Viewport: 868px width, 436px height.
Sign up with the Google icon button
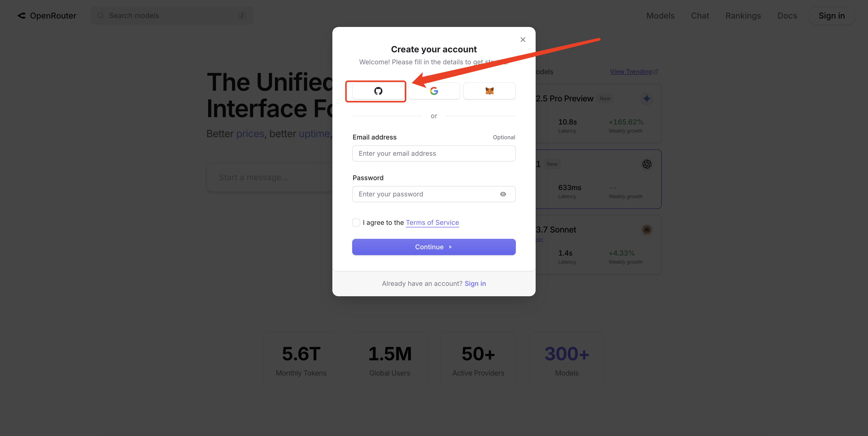point(434,91)
